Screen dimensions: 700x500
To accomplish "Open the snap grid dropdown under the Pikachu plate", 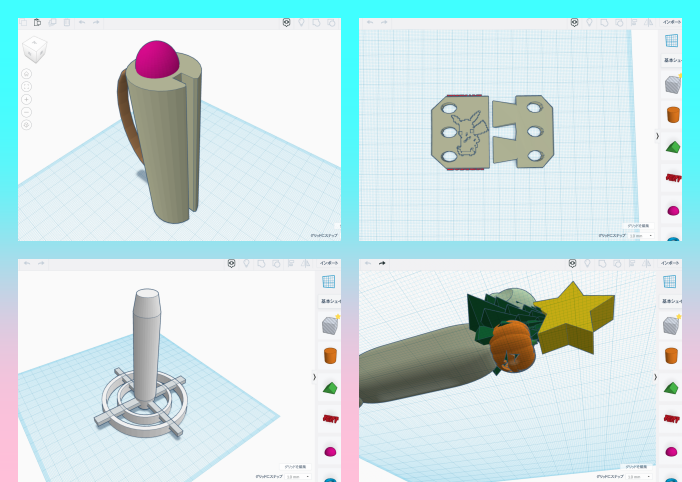I will [x=640, y=236].
